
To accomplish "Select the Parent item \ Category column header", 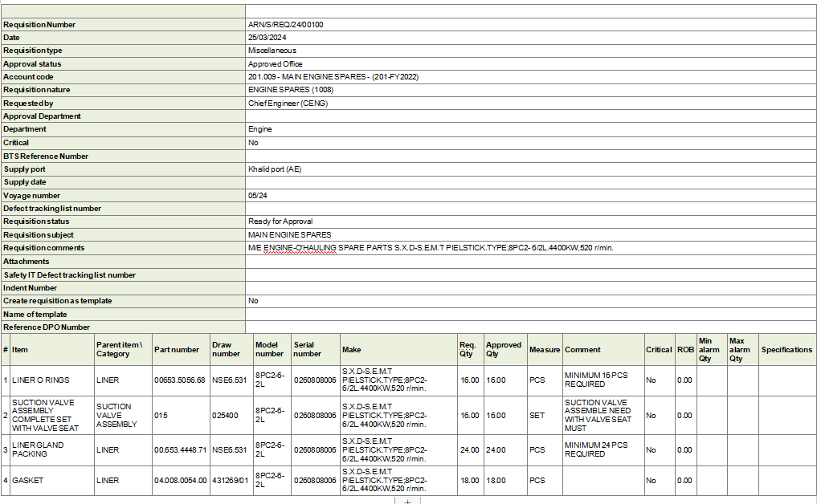I will tap(119, 349).
